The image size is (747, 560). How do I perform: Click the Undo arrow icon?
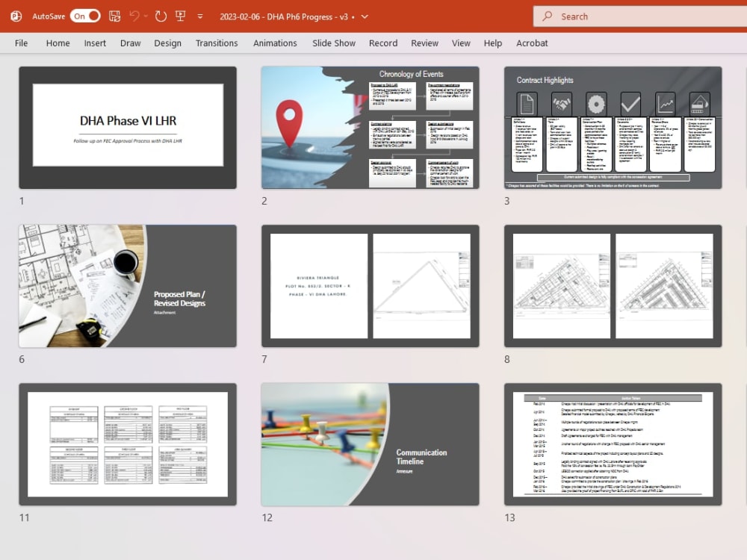pyautogui.click(x=134, y=16)
